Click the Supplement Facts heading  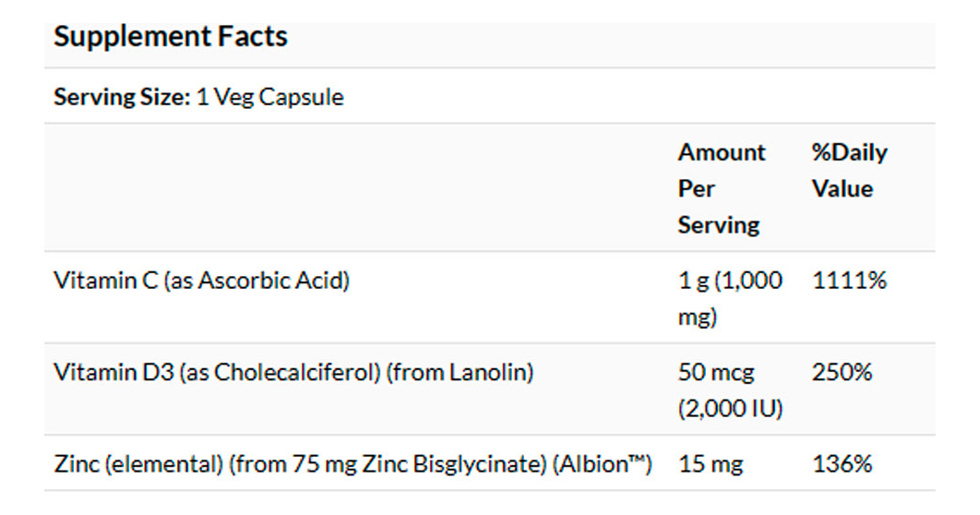171,37
